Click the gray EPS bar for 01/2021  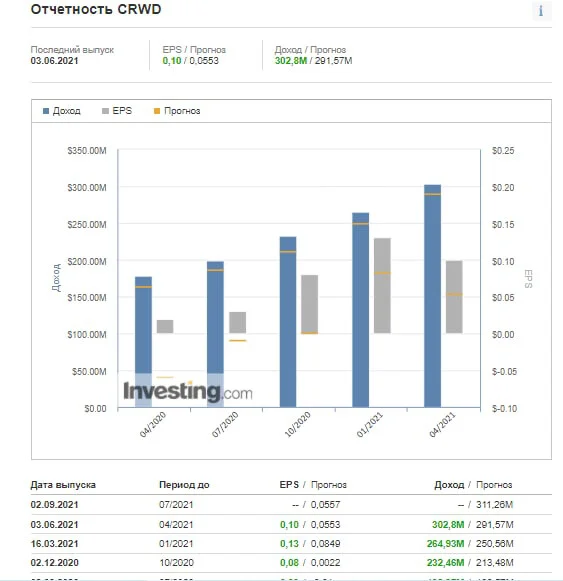tap(382, 285)
